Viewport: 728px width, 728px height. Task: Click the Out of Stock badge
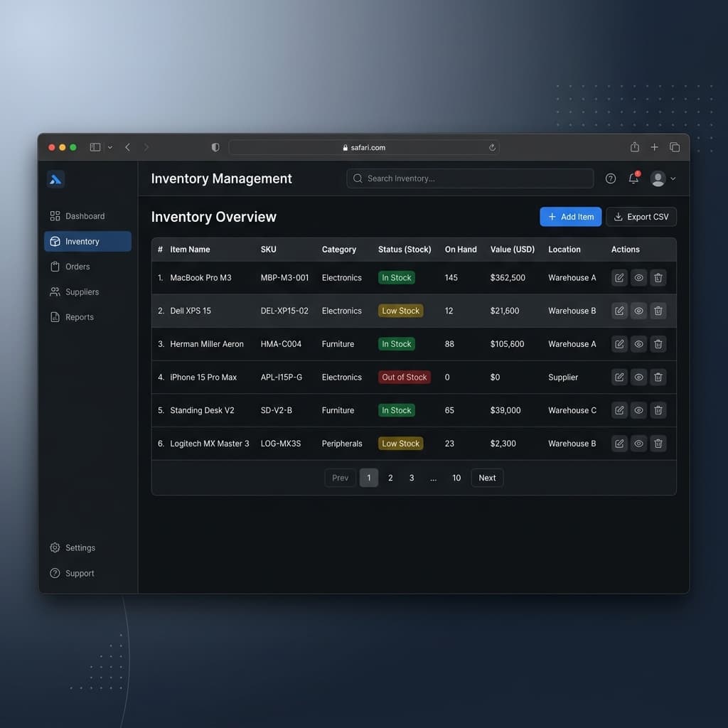(x=404, y=377)
